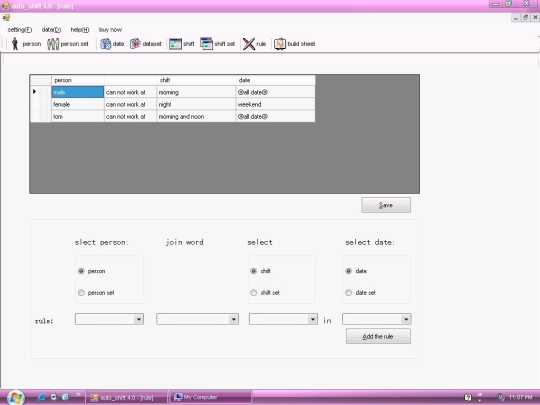Click the date column header
The image size is (540, 405).
tap(276, 80)
